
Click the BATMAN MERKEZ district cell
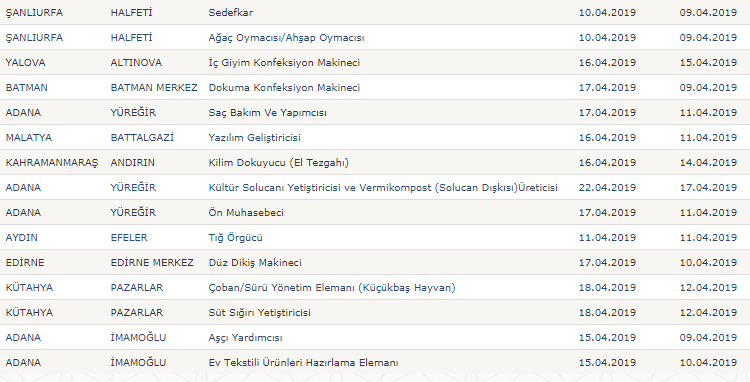[154, 87]
